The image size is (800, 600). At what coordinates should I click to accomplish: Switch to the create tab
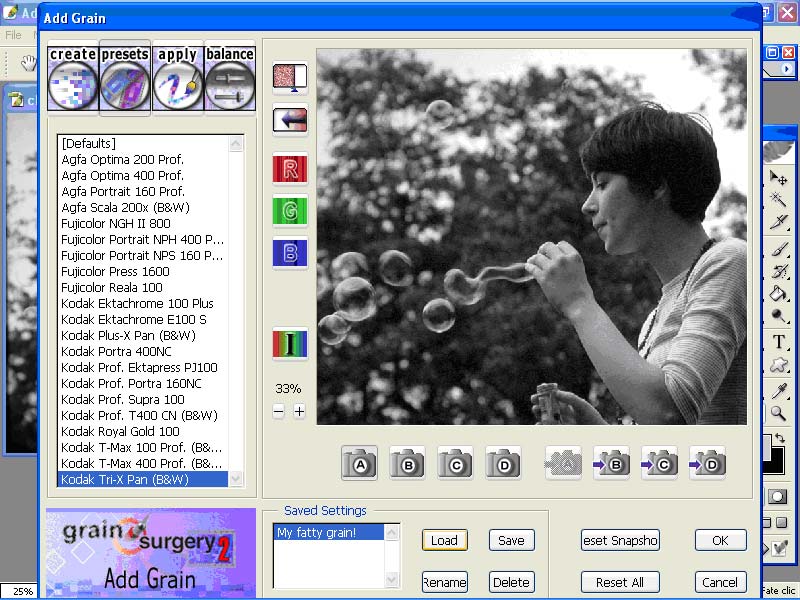[73, 78]
